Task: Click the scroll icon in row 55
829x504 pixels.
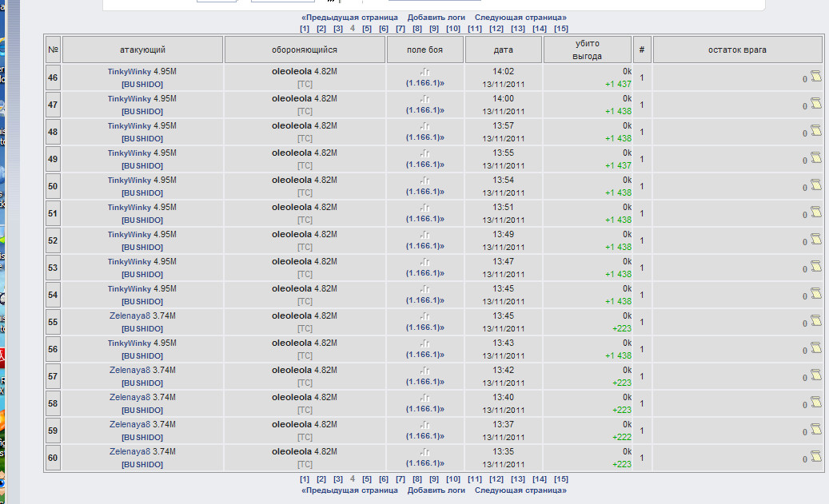Action: [x=815, y=321]
